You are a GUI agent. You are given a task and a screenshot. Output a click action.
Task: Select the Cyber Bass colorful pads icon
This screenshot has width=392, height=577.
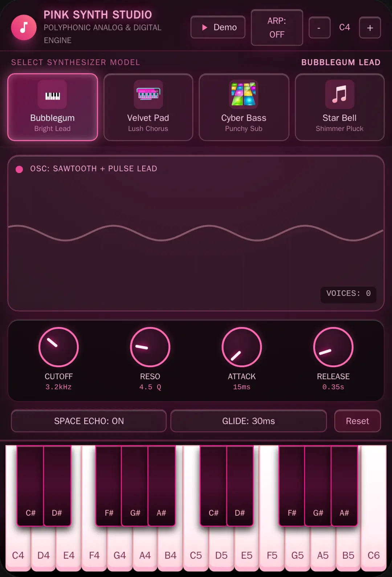(x=244, y=95)
